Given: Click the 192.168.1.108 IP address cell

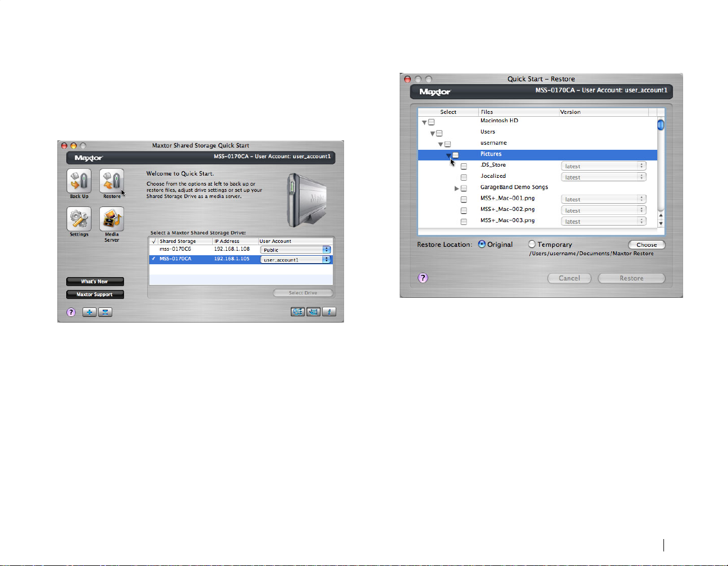Looking at the screenshot, I should (x=232, y=249).
